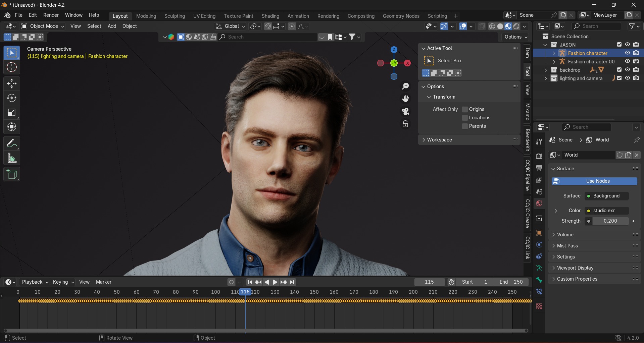Open the BlenderKit sidebar tab
The image size is (644, 343).
tap(527, 140)
